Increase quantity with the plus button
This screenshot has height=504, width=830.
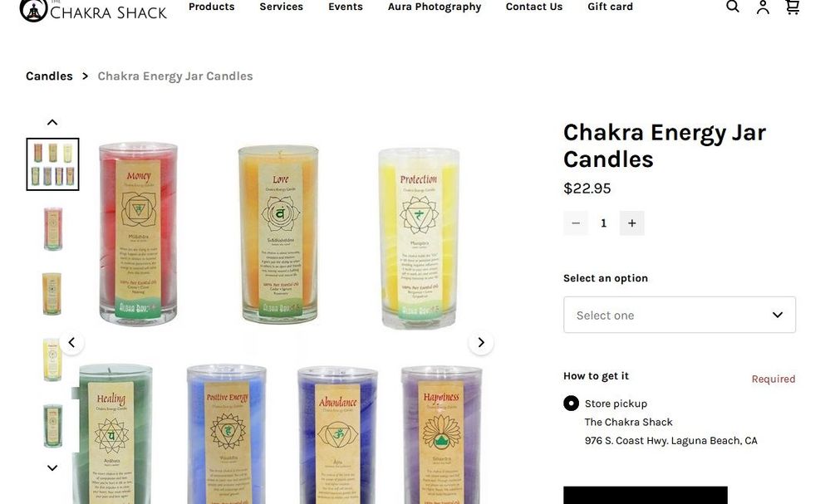[631, 223]
